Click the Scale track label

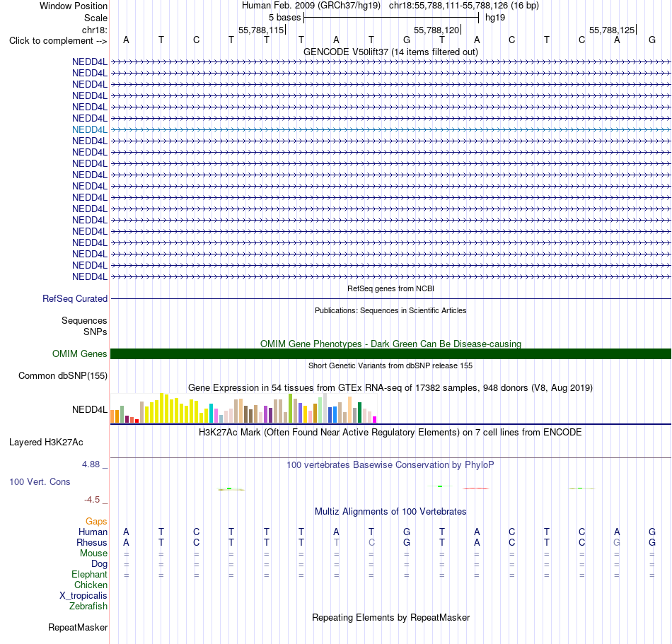coord(95,18)
